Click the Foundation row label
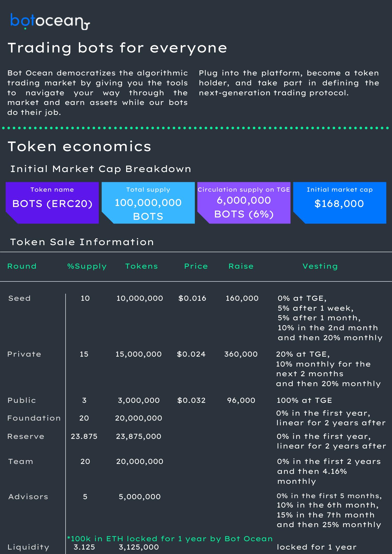The height and width of the screenshot is (554, 392). [x=34, y=418]
